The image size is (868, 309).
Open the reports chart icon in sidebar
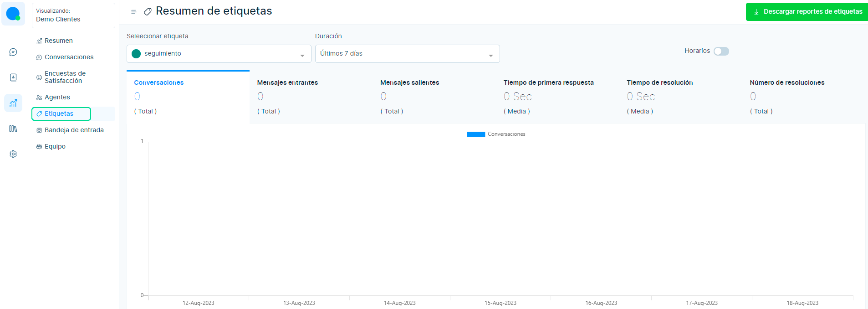pyautogui.click(x=13, y=103)
